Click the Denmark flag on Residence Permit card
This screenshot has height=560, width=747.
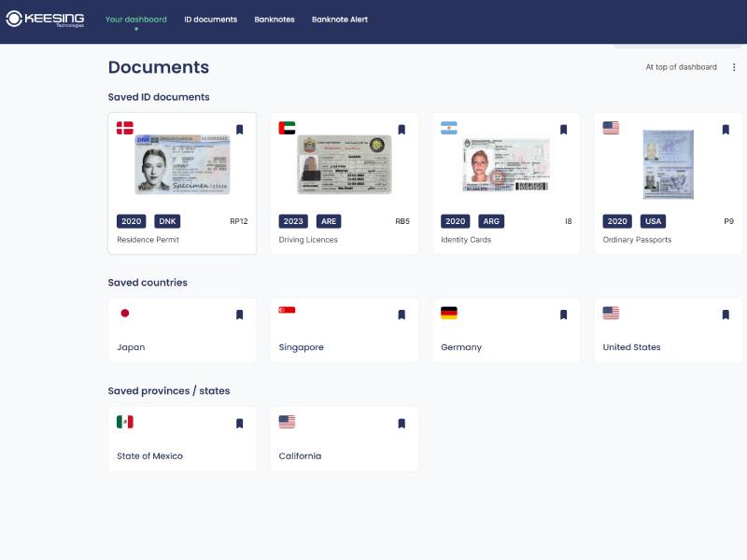click(125, 128)
